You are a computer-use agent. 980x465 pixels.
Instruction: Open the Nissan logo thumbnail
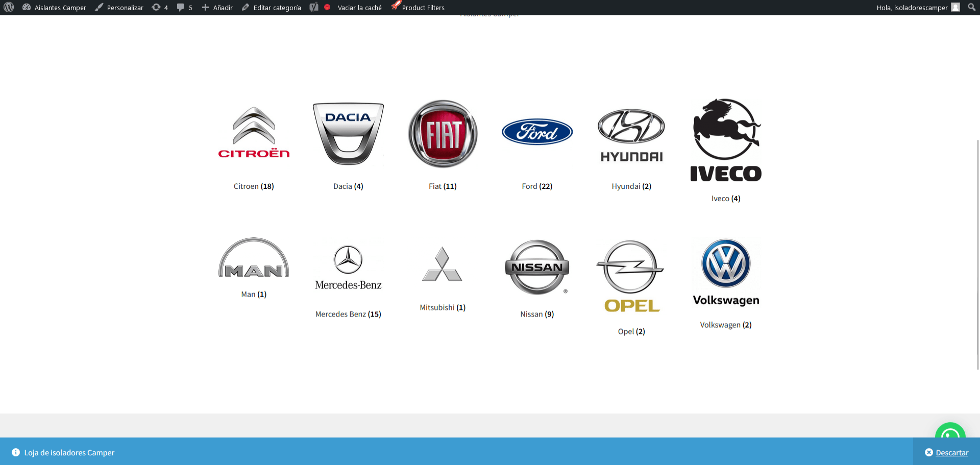point(537,267)
